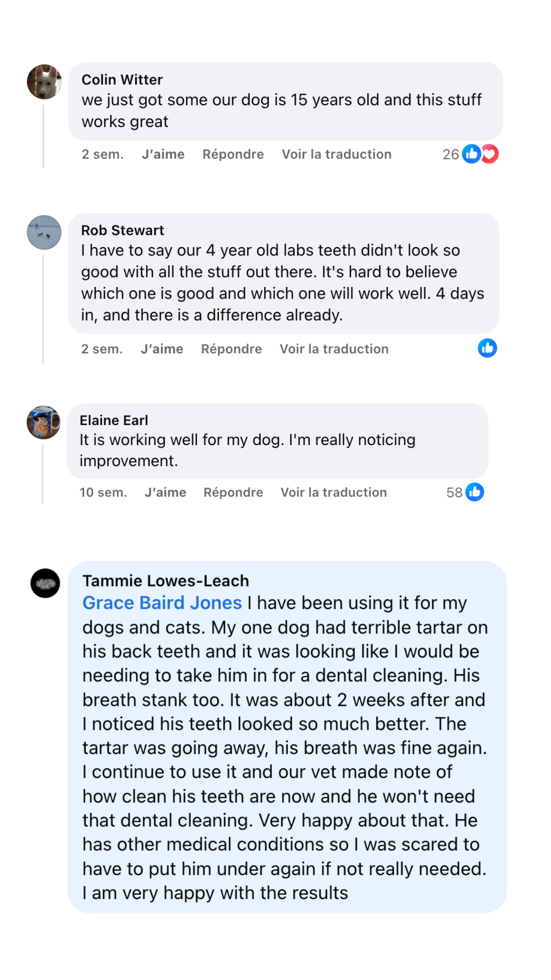Click heart reaction icon on Colin's comment
The image size is (551, 980).
tap(490, 154)
